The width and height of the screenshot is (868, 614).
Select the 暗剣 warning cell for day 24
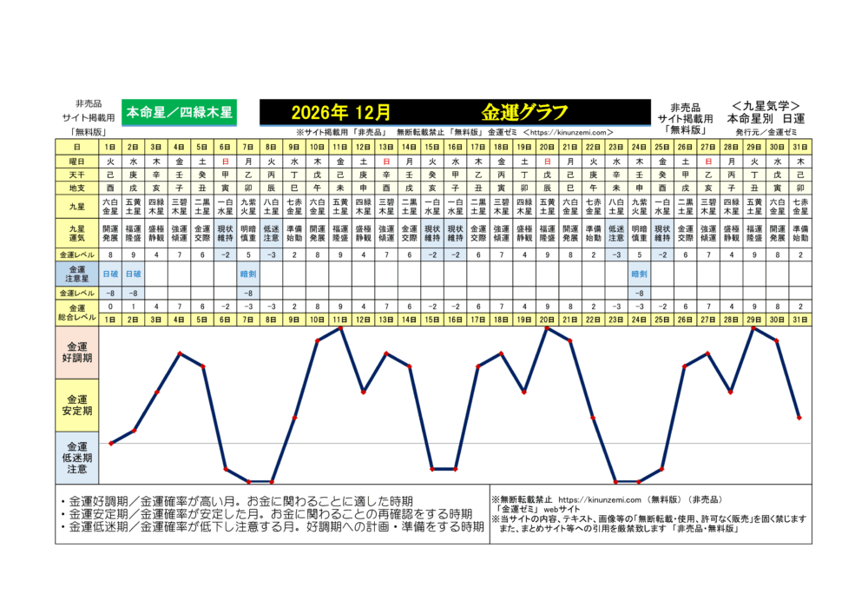(639, 273)
